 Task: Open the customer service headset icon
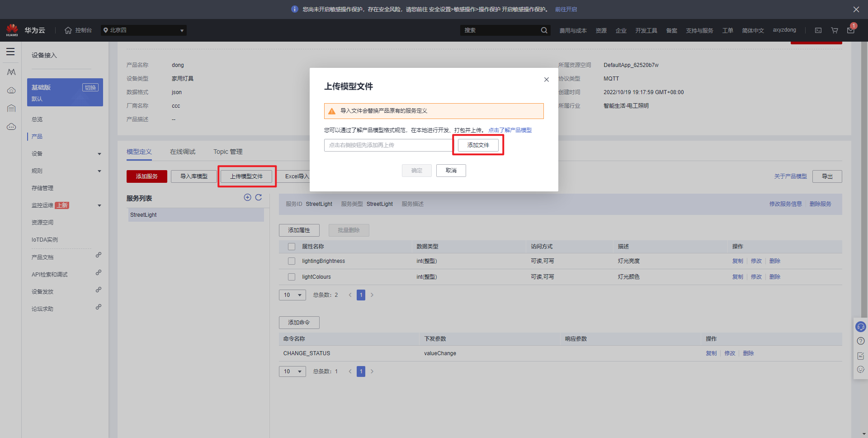(x=861, y=327)
